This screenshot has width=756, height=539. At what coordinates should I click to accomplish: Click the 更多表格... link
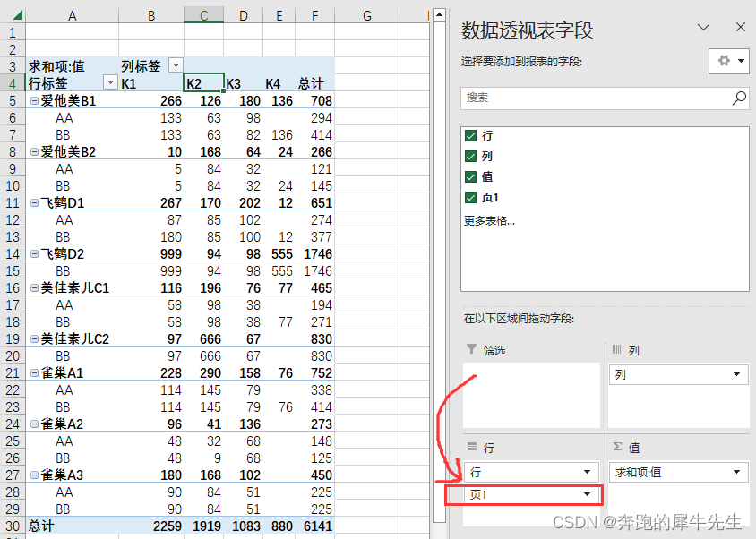click(489, 221)
